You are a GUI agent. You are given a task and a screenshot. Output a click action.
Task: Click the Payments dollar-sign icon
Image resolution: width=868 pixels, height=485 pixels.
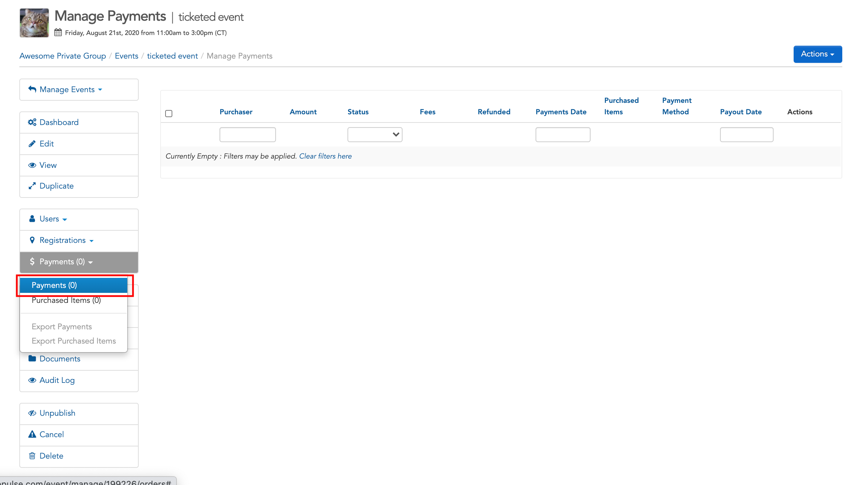point(32,261)
